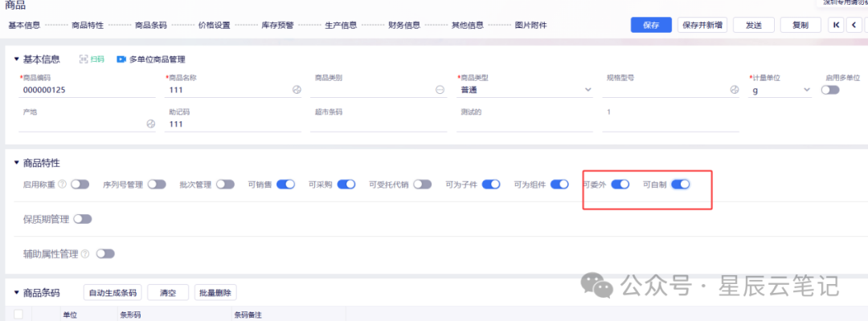Go to first record arrow button
Screen dimensions: 868x321
[x=836, y=25]
